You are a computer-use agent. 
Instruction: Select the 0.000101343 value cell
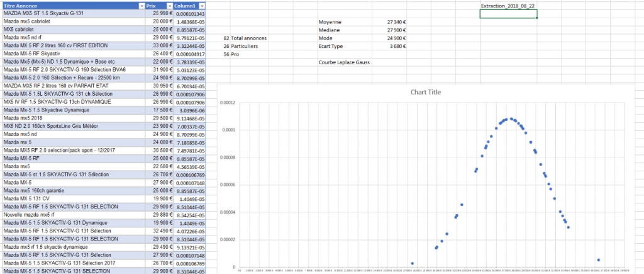(x=189, y=14)
